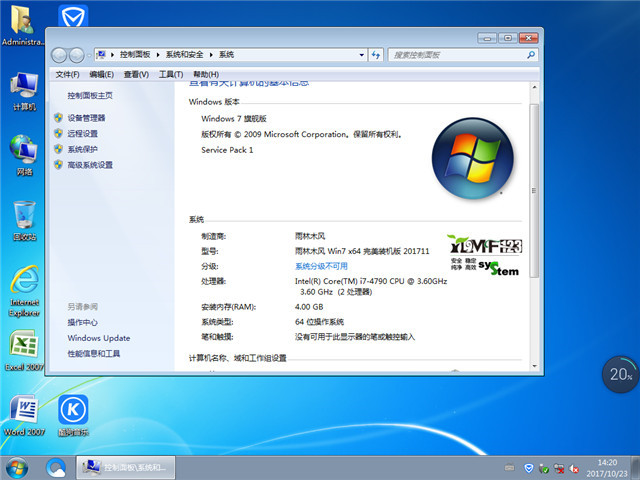This screenshot has height=480, width=640.
Task: Open 性能信息和工具 link
Action: click(93, 353)
